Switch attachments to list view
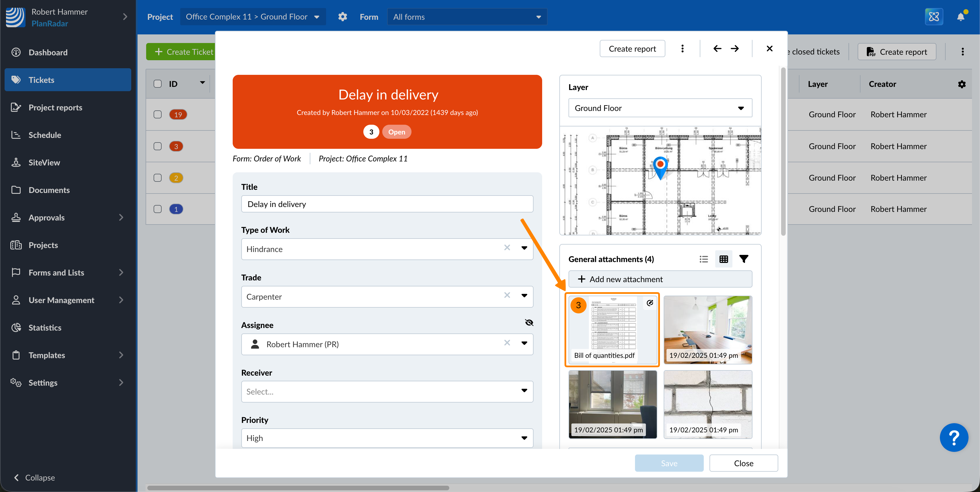980x492 pixels. (703, 259)
